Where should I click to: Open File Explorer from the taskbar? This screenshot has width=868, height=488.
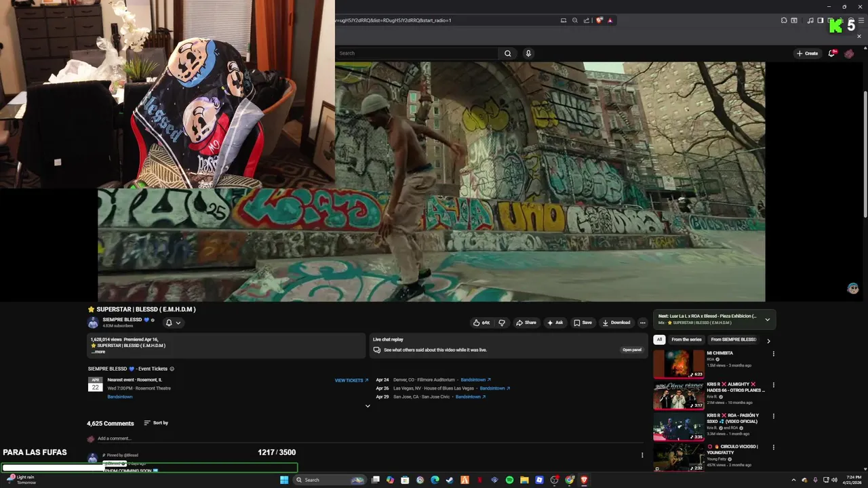click(524, 480)
